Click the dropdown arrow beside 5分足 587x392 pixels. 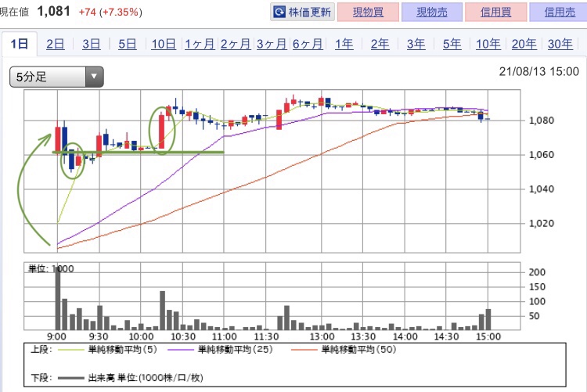pos(94,77)
